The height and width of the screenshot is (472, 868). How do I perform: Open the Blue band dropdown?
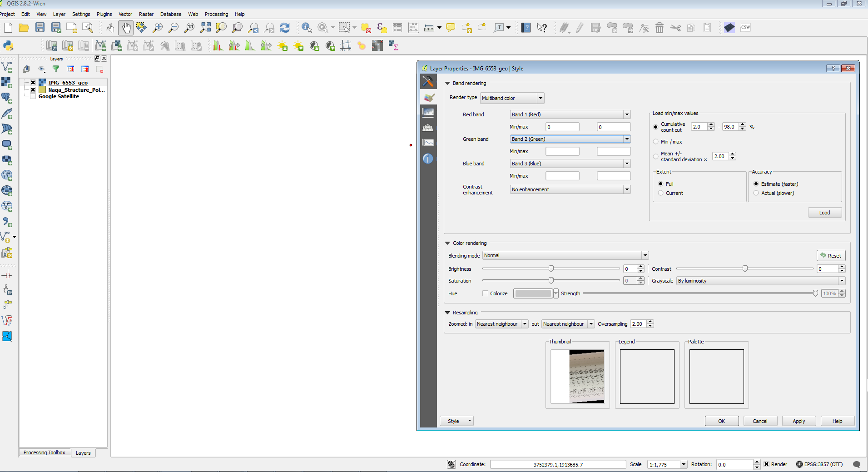pos(570,164)
